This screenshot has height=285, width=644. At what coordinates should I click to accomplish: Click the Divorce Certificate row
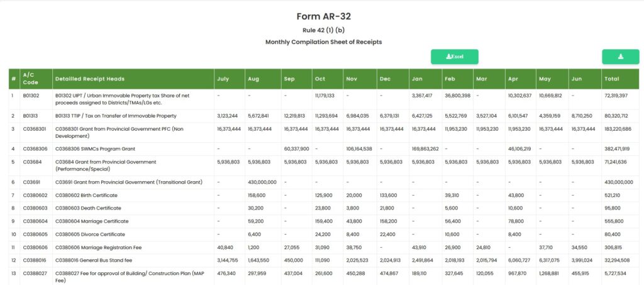324,235
